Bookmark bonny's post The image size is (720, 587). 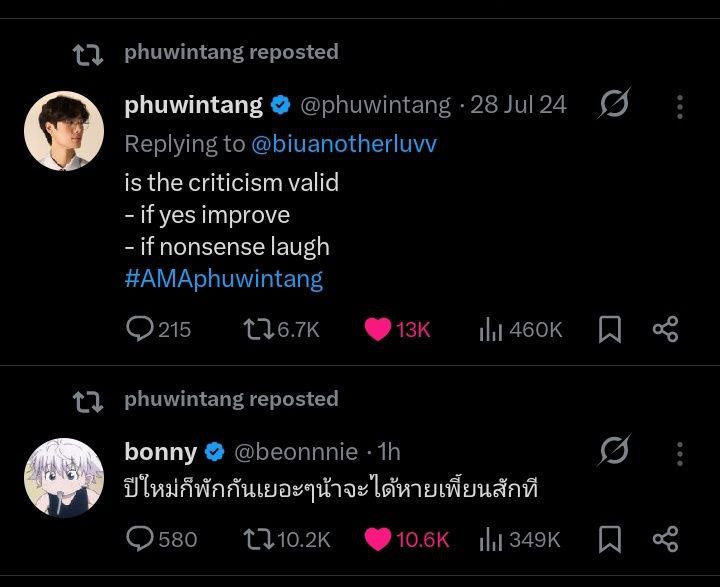[610, 539]
